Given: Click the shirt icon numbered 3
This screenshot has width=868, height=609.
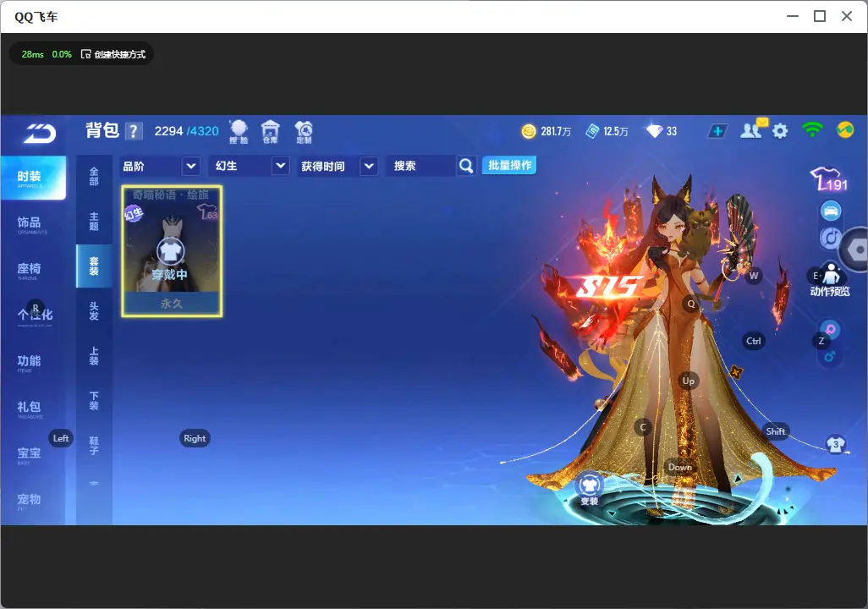Looking at the screenshot, I should [835, 444].
